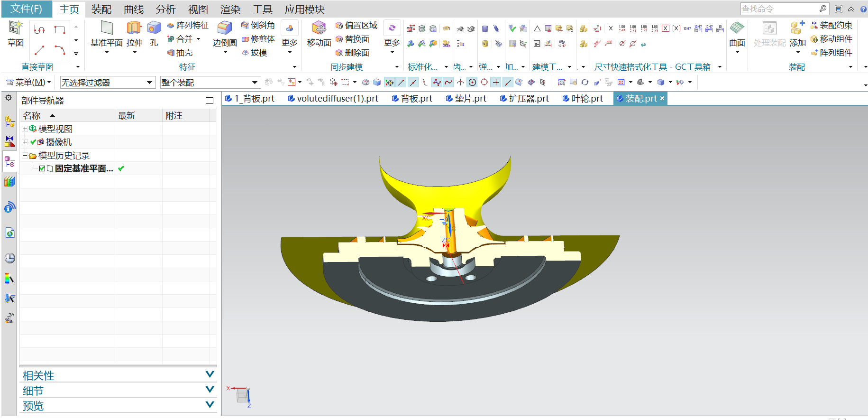The image size is (868, 420).
Task: Click the help question mark icon
Action: pos(863,9)
